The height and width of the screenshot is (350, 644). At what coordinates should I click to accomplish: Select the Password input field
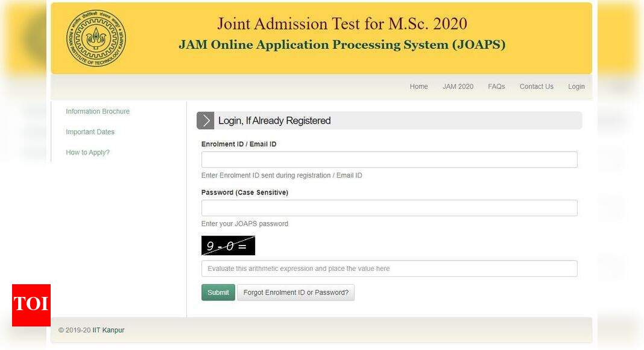click(389, 208)
